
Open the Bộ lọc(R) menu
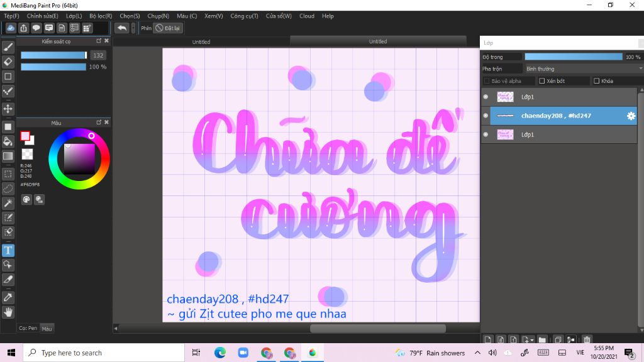pos(101,16)
